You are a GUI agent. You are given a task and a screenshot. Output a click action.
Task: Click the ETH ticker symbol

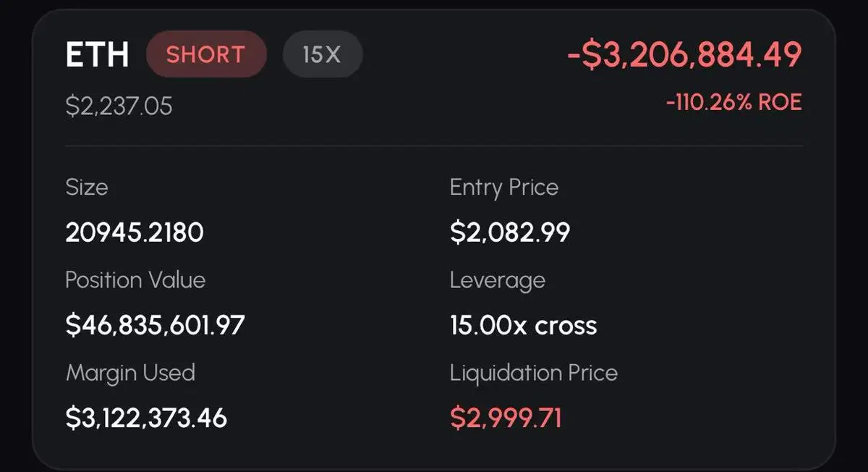coord(97,55)
